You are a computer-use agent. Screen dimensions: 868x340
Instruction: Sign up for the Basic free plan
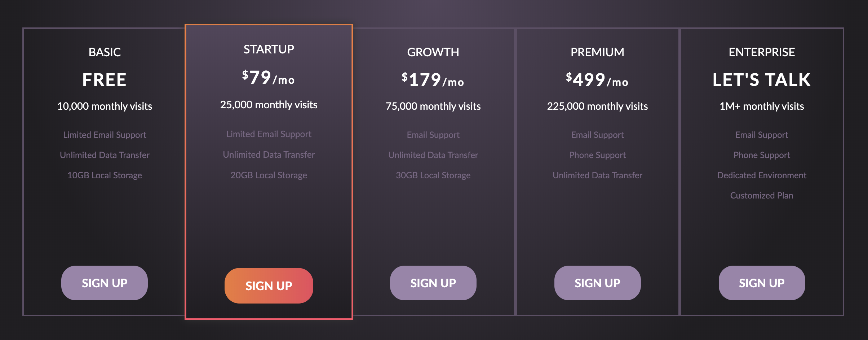tap(105, 283)
